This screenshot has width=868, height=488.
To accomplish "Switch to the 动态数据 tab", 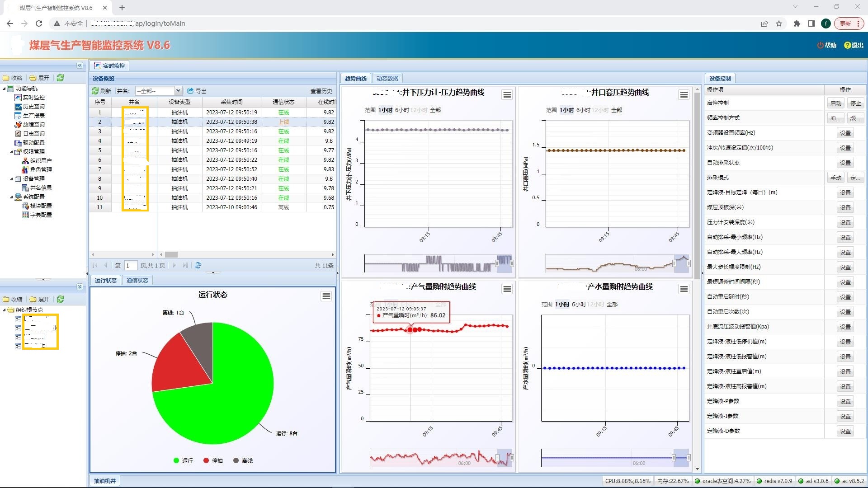I will coord(387,78).
